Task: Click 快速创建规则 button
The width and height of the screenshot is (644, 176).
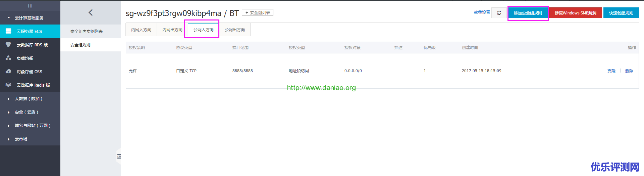Action: pyautogui.click(x=621, y=13)
